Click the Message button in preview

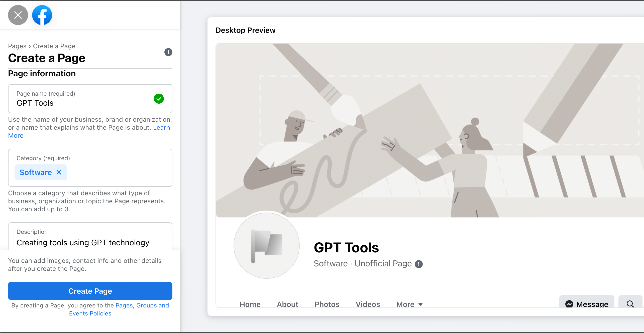point(587,304)
